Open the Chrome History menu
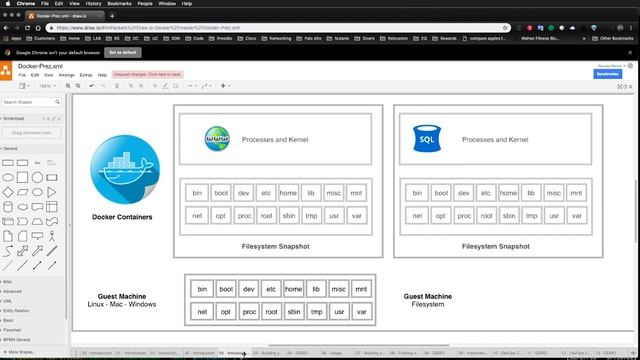This screenshot has width=640, height=360. pos(93,4)
